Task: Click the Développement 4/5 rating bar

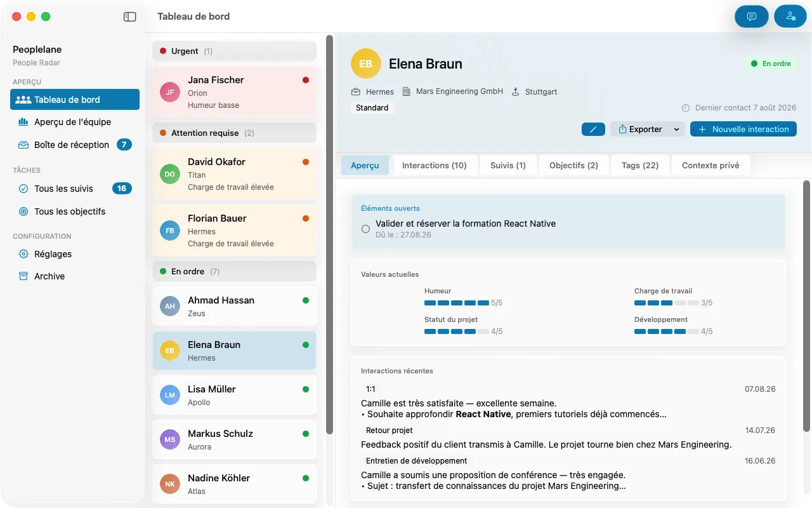Action: click(x=666, y=331)
